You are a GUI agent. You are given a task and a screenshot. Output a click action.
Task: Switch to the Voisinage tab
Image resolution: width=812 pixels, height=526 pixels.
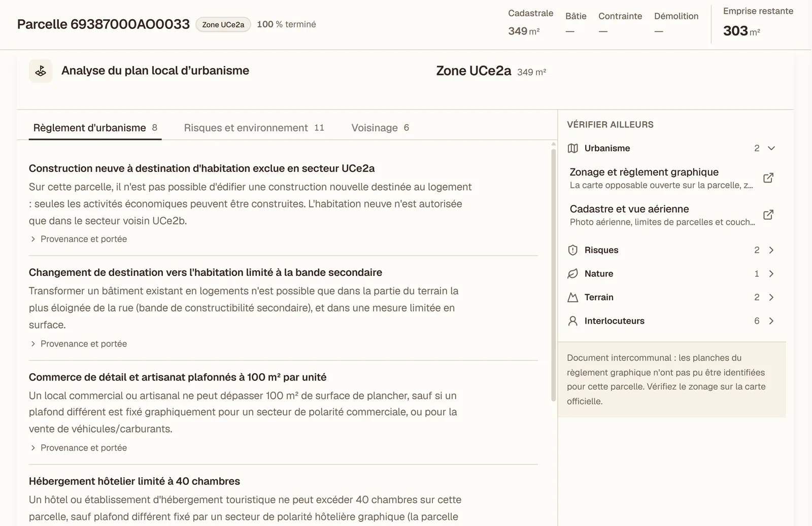click(380, 128)
